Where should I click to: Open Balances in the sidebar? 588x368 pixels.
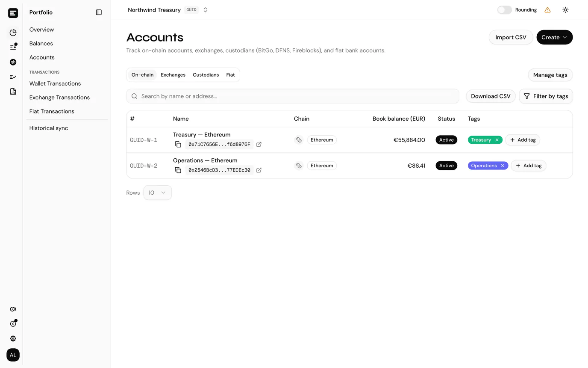coord(41,43)
